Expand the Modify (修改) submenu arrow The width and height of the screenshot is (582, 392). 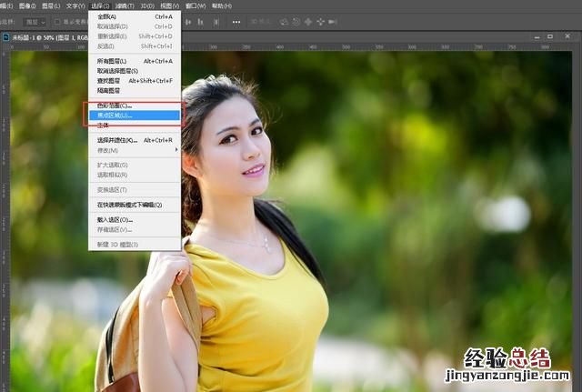pos(176,150)
